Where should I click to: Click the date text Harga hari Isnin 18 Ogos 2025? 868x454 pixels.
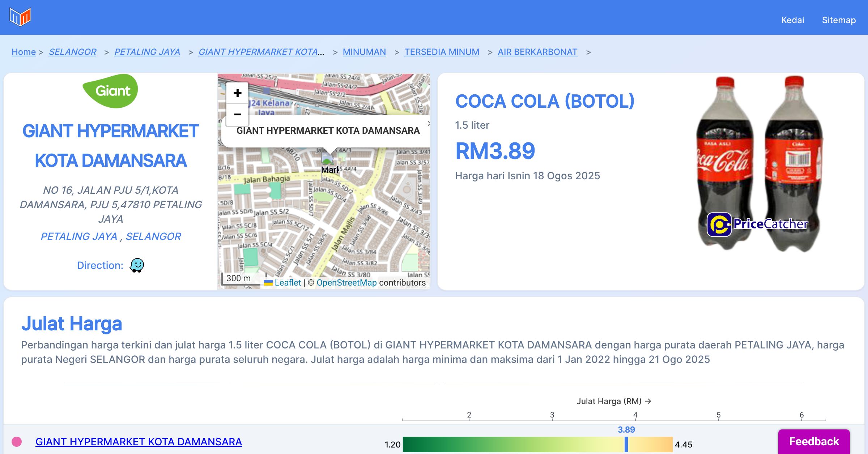(527, 176)
